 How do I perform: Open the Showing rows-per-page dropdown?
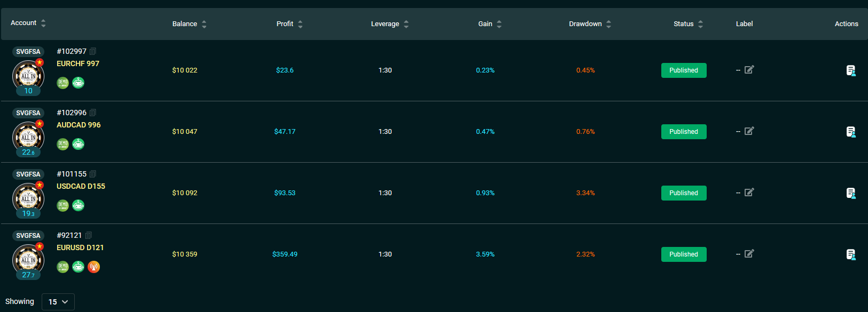pos(58,302)
